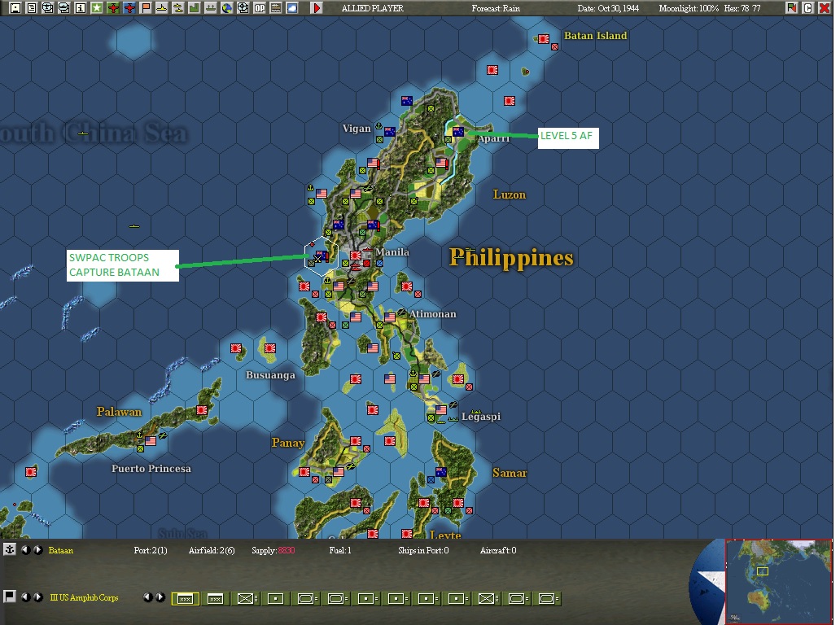Viewport: 840px width, 625px height.
Task: Select the selected hex unit at Bataan
Action: 321,255
